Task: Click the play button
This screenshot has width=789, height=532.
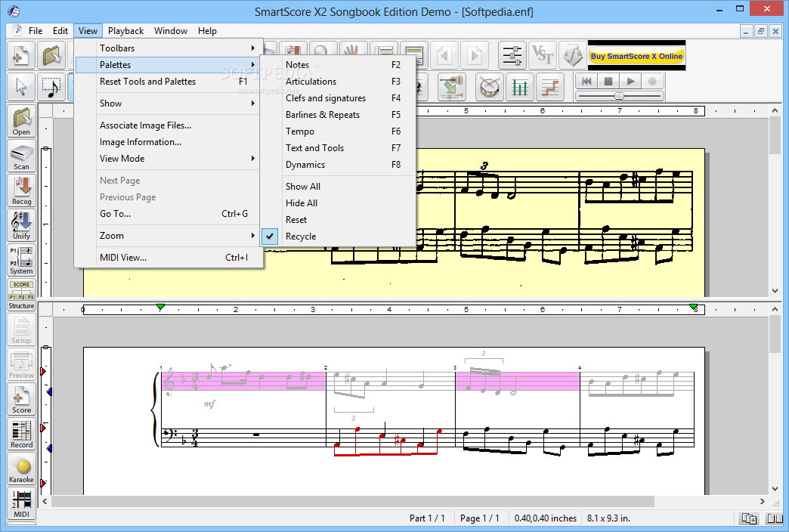Action: point(630,81)
